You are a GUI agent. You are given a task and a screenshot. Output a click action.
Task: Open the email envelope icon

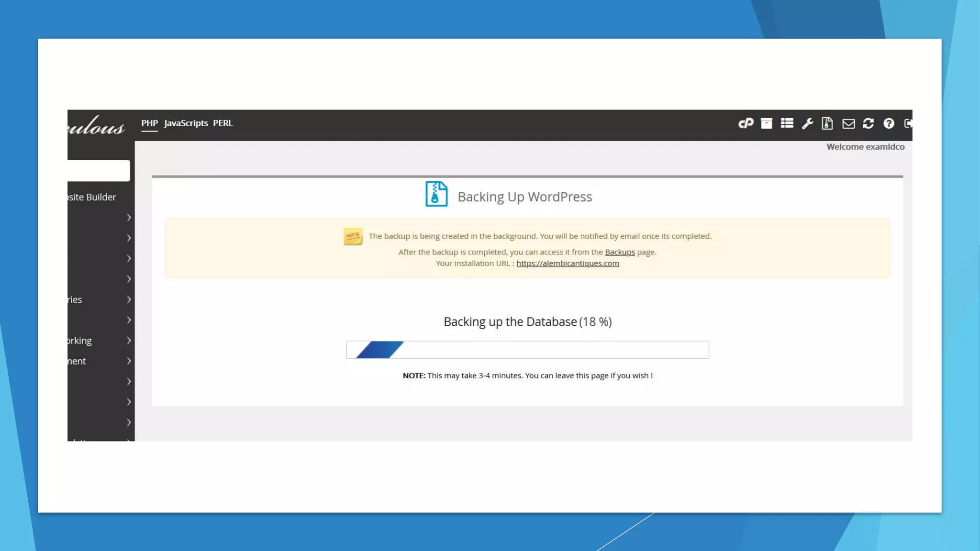pyautogui.click(x=848, y=124)
